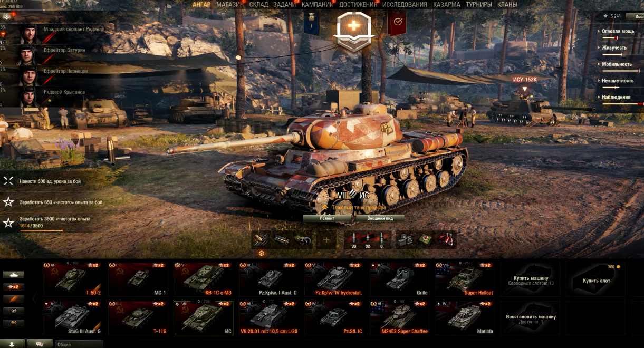Screen dimensions: 644x348
Task: Toggle the tank silhouette carousel filter
Action: [14, 275]
